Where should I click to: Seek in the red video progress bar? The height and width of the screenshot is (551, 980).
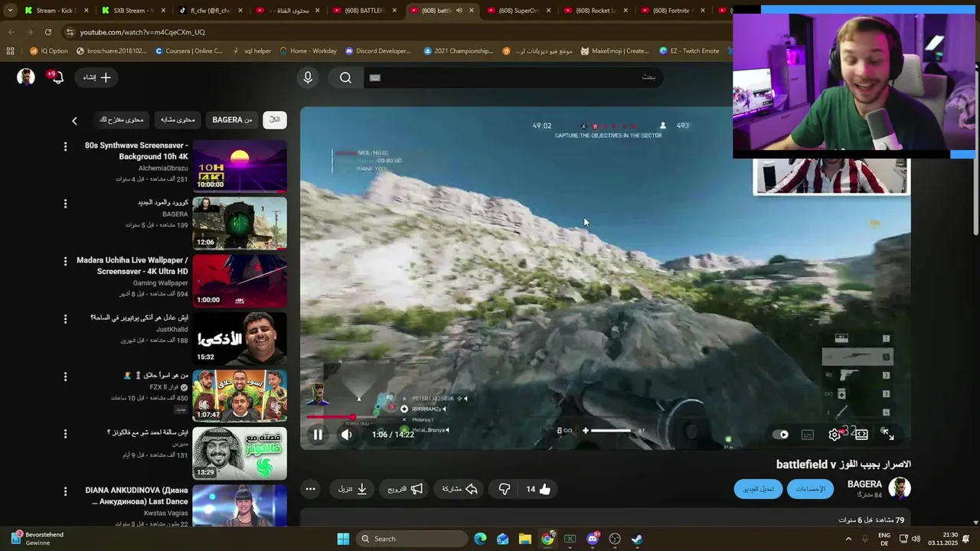tap(605, 417)
